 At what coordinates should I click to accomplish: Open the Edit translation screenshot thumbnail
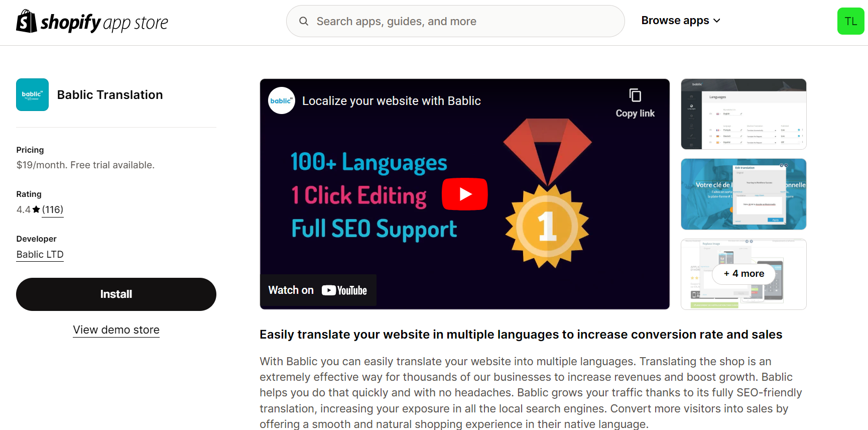point(743,194)
